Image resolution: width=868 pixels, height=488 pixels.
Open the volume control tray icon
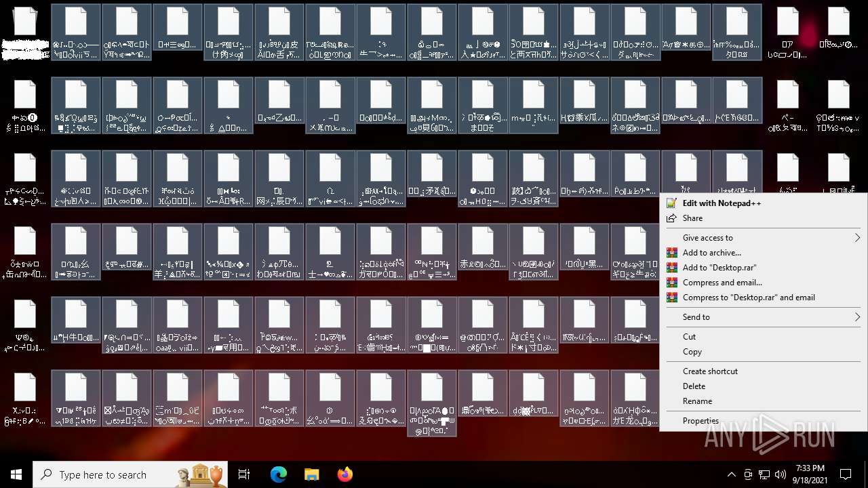click(x=781, y=474)
